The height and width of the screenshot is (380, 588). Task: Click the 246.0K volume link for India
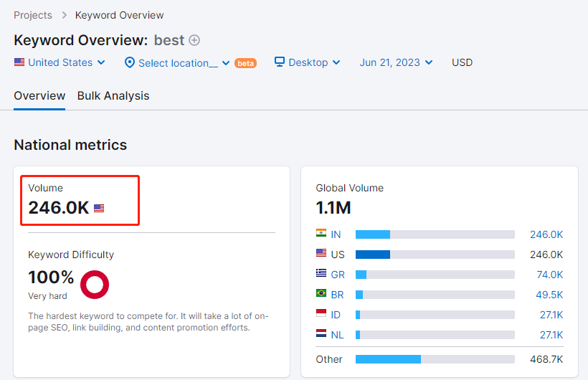coord(546,234)
